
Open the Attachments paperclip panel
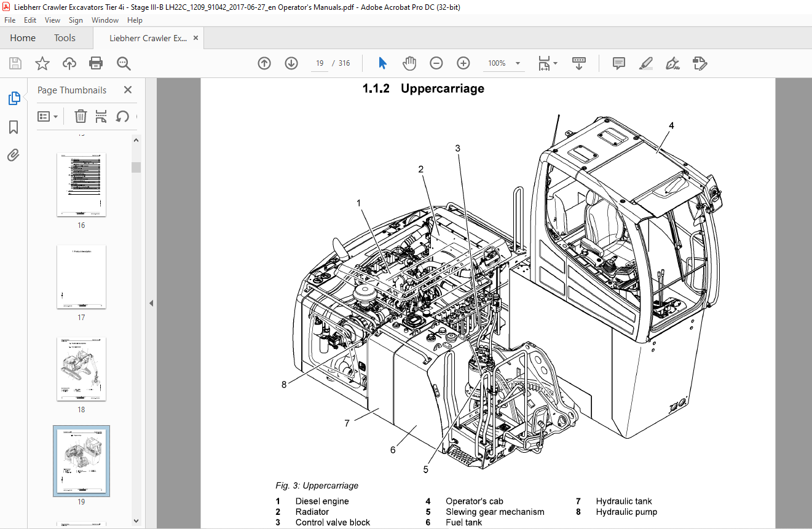14,155
